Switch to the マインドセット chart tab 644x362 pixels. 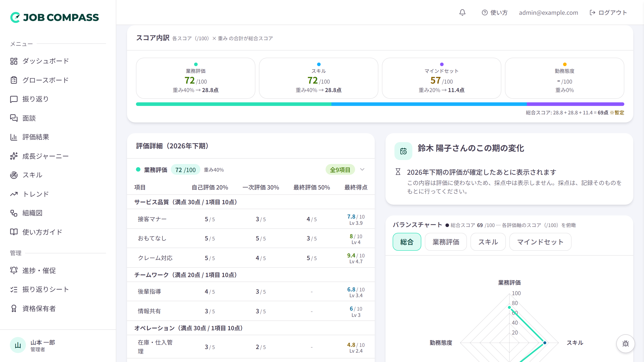point(540,242)
